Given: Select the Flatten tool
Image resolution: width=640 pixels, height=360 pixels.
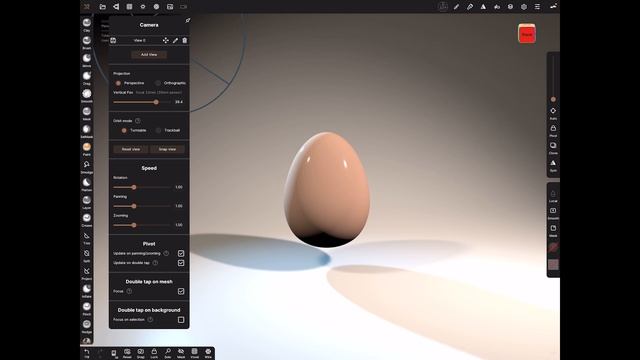Looking at the screenshot, I should click(87, 184).
